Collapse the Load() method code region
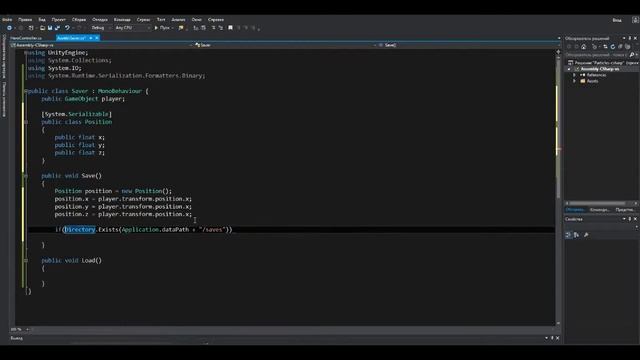 click(x=26, y=260)
